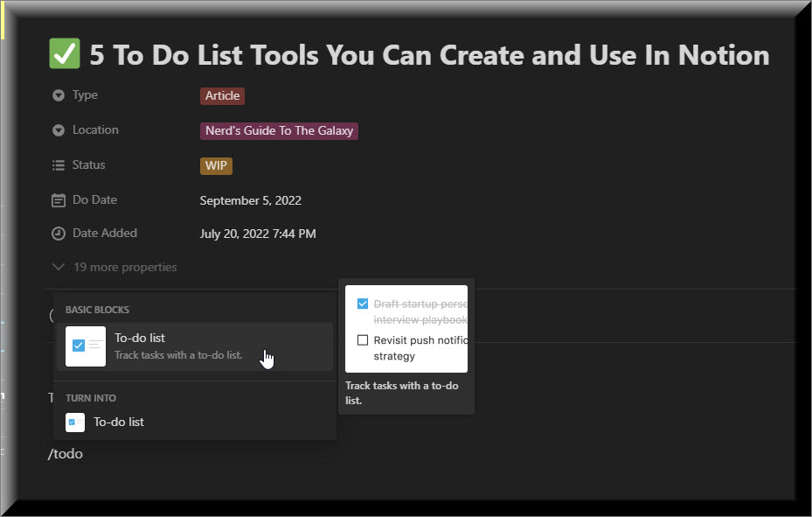This screenshot has height=517, width=812.
Task: Select To-do list under Basic Blocks
Action: pos(195,346)
